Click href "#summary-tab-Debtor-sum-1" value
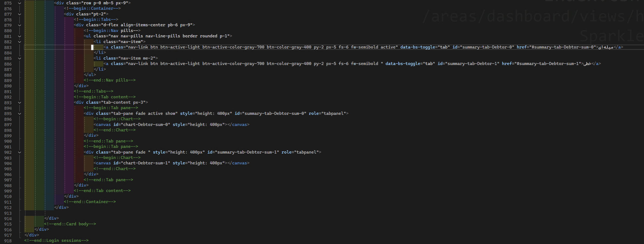644x244 pixels. click(x=549, y=64)
